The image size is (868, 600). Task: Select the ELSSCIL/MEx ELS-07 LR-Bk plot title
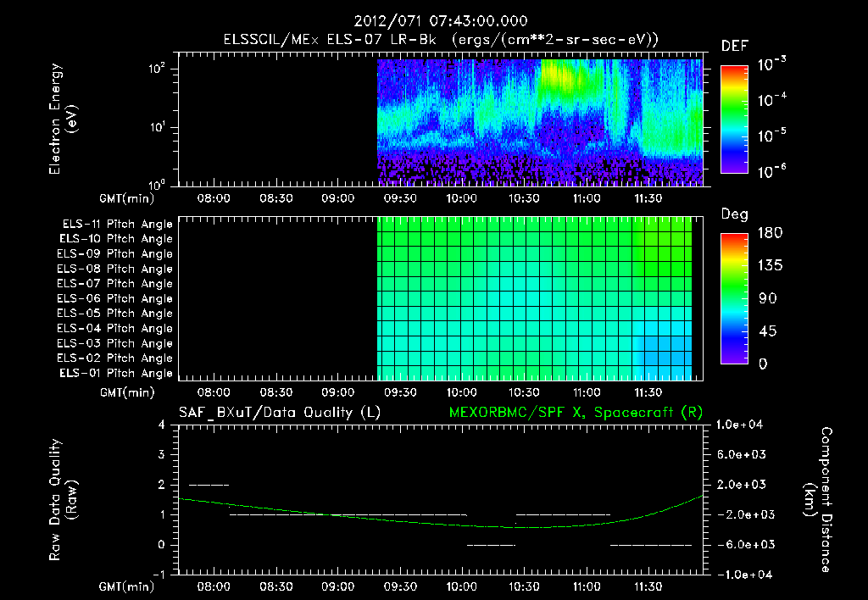click(441, 40)
